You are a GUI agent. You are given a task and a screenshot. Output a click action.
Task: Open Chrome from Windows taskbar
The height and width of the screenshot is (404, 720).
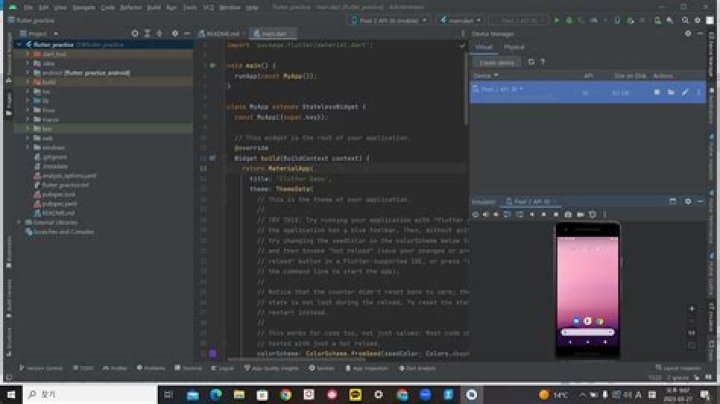286,394
